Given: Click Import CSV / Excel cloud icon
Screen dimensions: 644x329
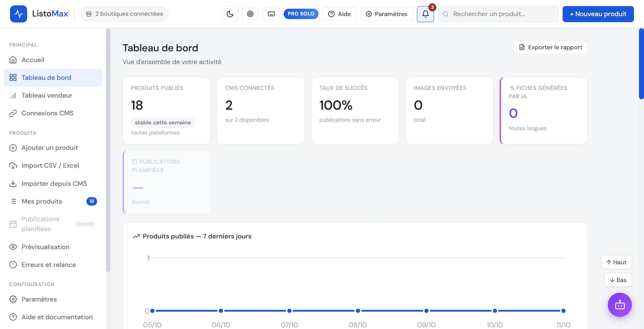Looking at the screenshot, I should [x=13, y=166].
